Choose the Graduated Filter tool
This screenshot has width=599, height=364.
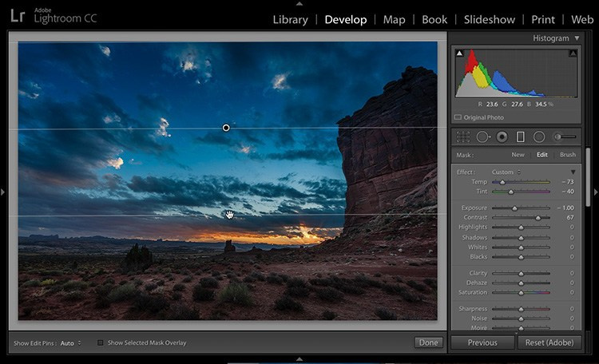pos(521,137)
